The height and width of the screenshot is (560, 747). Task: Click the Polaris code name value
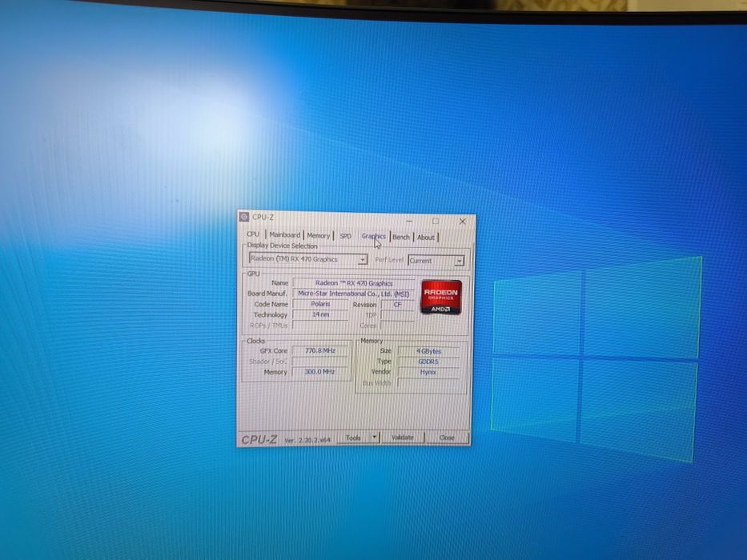pos(320,304)
